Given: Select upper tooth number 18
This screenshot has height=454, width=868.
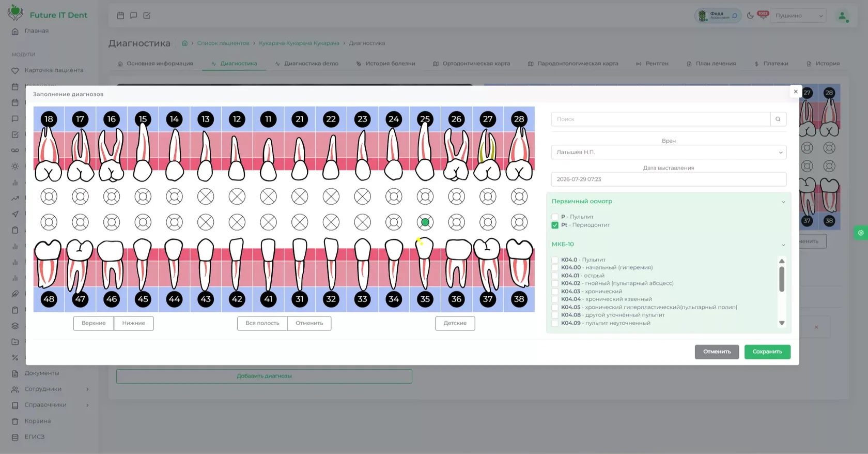Looking at the screenshot, I should pos(49,119).
